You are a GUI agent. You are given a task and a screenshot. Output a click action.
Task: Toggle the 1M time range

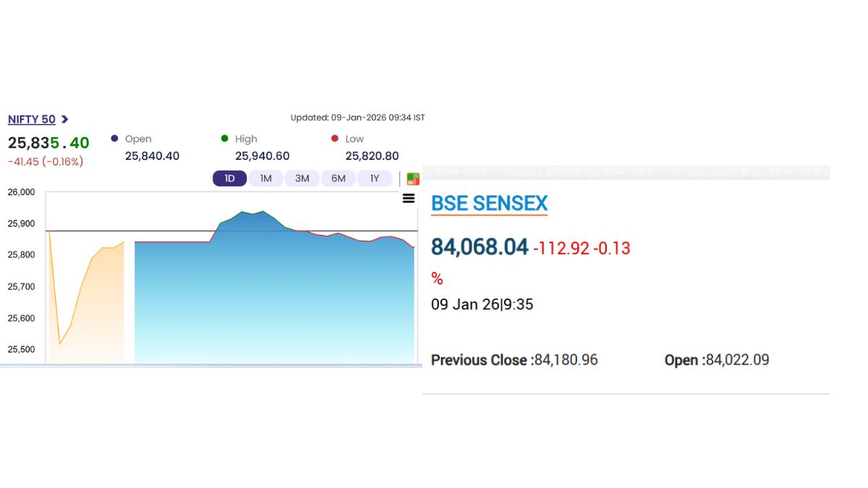[x=265, y=178]
